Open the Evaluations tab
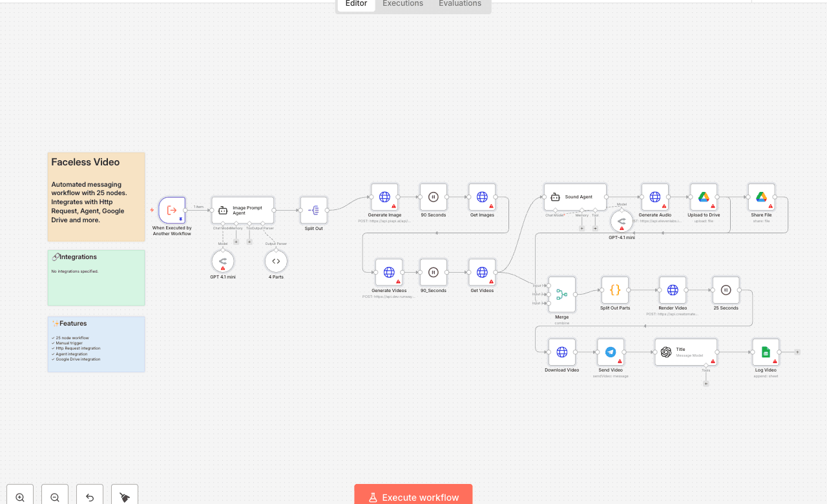The width and height of the screenshot is (827, 504). [x=459, y=4]
